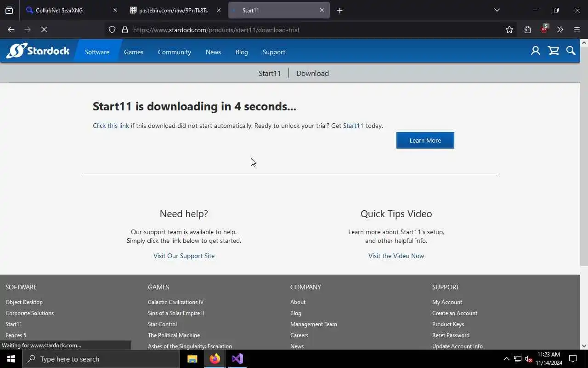The image size is (588, 368).
Task: Open Object Desktop footer link
Action: tap(24, 302)
